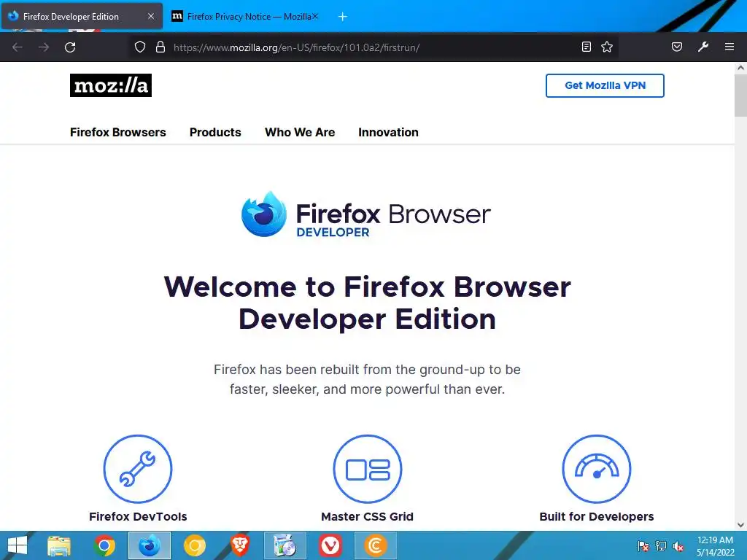Open Products navigation menu
747x560 pixels.
click(x=215, y=133)
